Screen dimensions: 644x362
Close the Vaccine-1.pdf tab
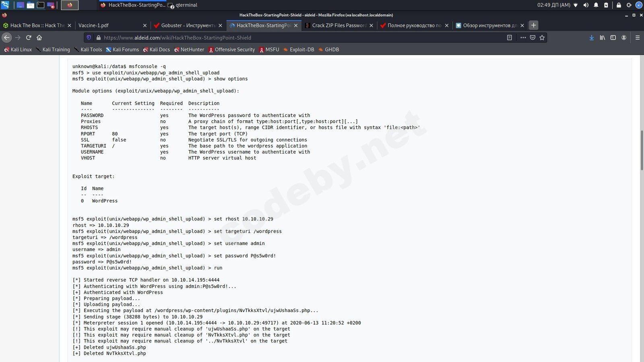144,25
